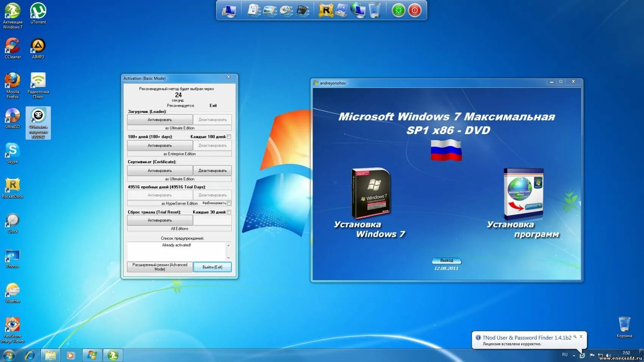This screenshot has height=362, width=644.
Task: Open the uTorrent desktop shortcut
Action: [38, 14]
